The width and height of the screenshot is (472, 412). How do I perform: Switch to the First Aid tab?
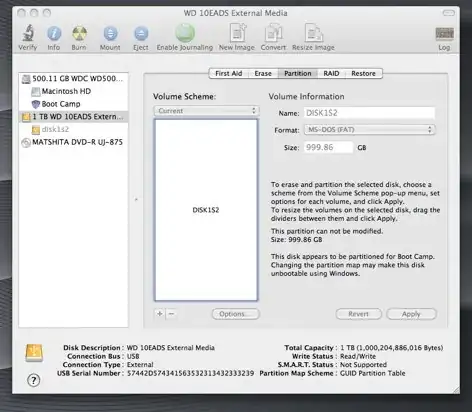click(x=229, y=73)
